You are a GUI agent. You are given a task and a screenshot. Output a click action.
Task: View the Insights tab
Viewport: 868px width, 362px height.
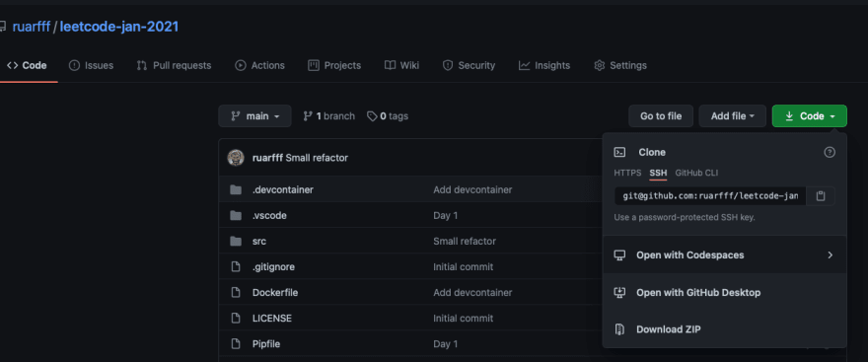[x=544, y=65]
